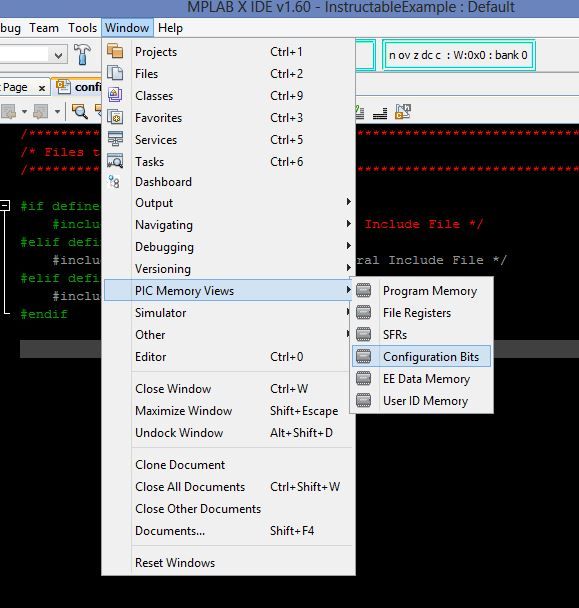
Task: Choose Undock Window menu item
Action: [x=229, y=432]
